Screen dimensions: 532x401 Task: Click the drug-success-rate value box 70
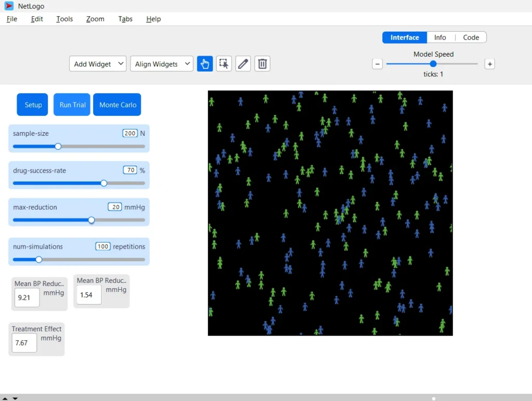[130, 170]
